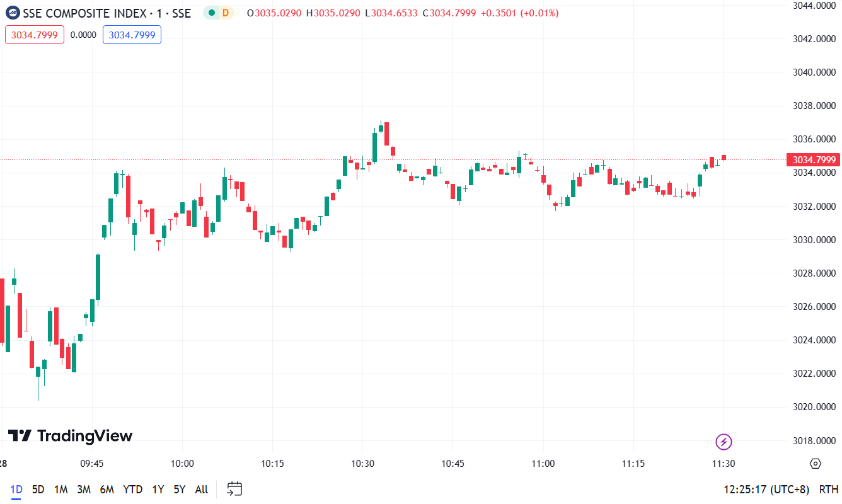Viewport: 842px width, 504px height.
Task: Switch to the 5D date range
Action: [38, 489]
